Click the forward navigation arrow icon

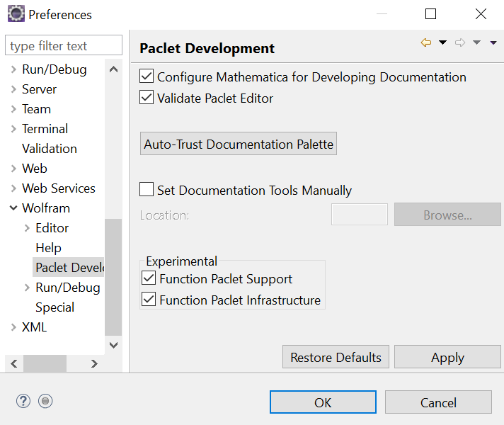tap(460, 42)
